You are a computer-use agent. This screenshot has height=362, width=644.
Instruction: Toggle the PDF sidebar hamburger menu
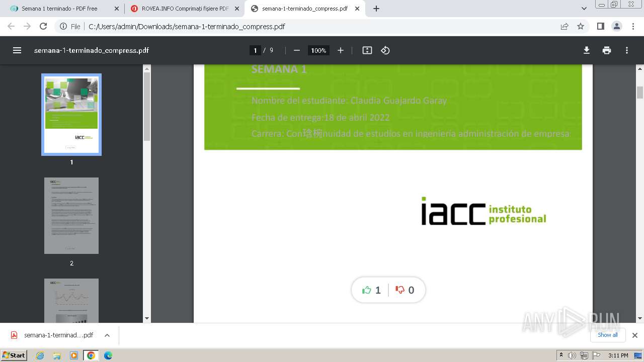pos(17,50)
